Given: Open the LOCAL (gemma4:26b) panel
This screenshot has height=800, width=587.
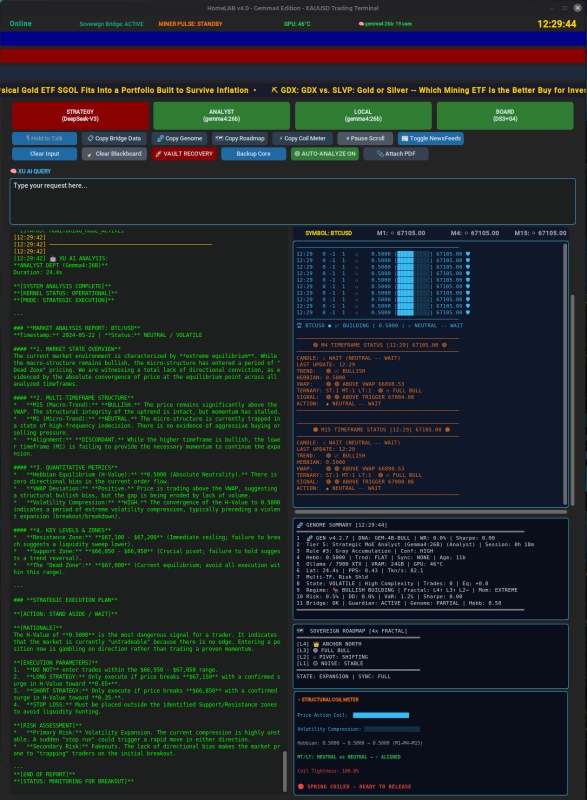Looking at the screenshot, I should (363, 115).
